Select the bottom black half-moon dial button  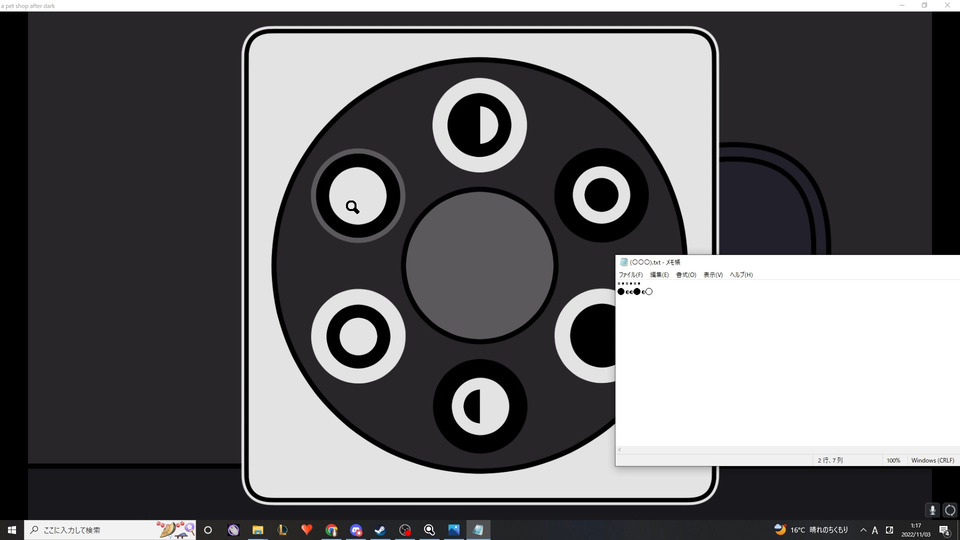coord(479,407)
